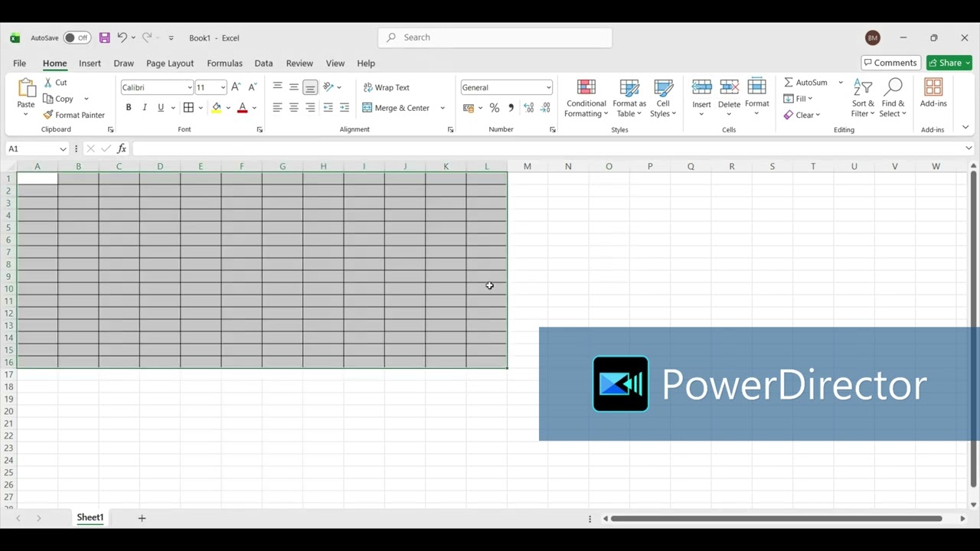Click the Orientation angled text icon
980x551 pixels.
click(x=328, y=87)
